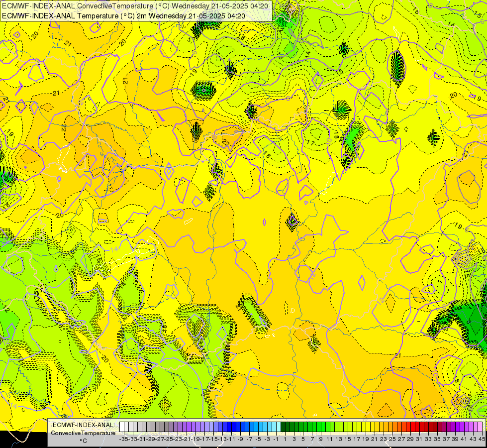Click the '23' legend scale value
This screenshot has height=448, width=487.
(383, 439)
